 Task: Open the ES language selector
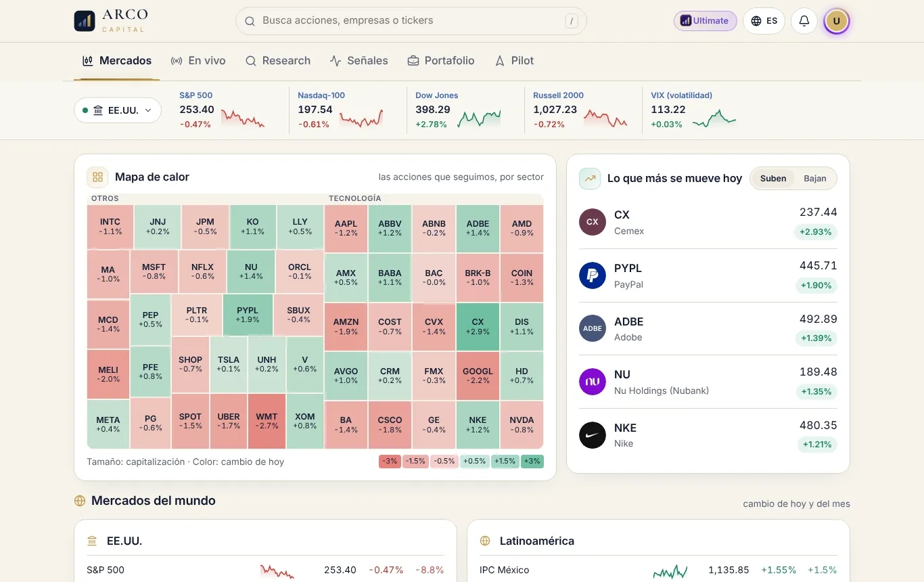point(764,21)
